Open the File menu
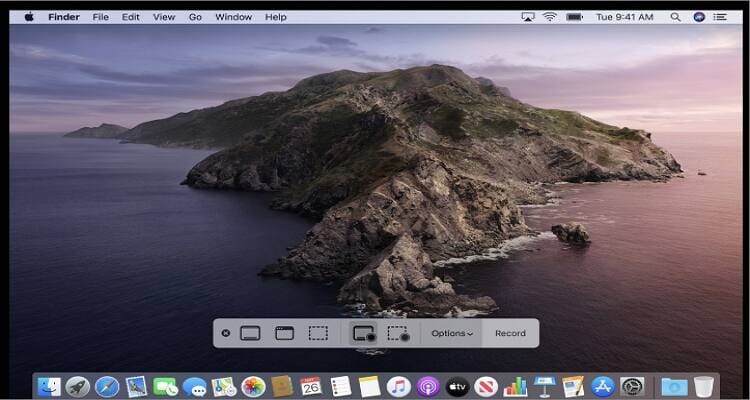The width and height of the screenshot is (750, 400). (100, 17)
